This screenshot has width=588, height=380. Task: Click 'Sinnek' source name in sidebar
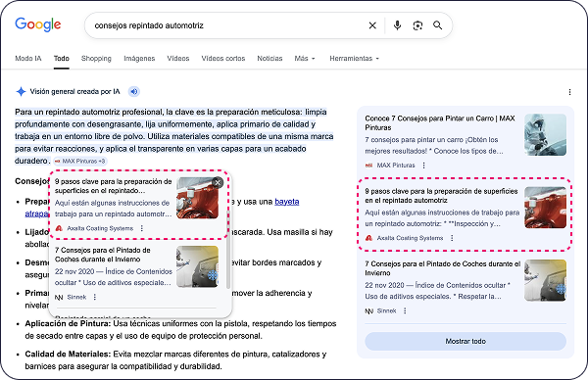click(x=387, y=310)
